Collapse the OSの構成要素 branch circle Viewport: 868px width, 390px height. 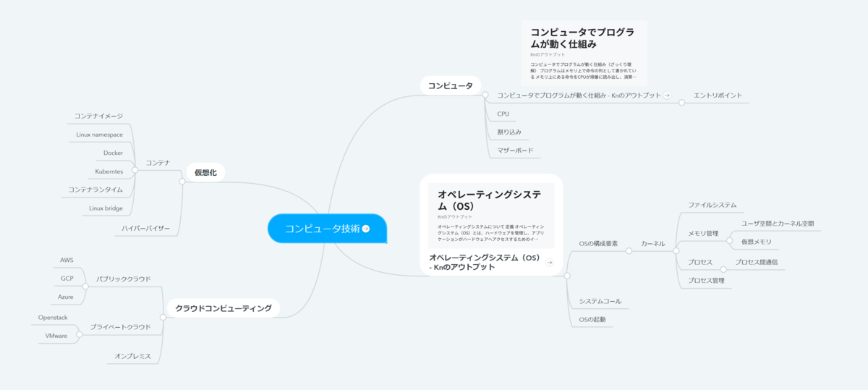pos(629,251)
